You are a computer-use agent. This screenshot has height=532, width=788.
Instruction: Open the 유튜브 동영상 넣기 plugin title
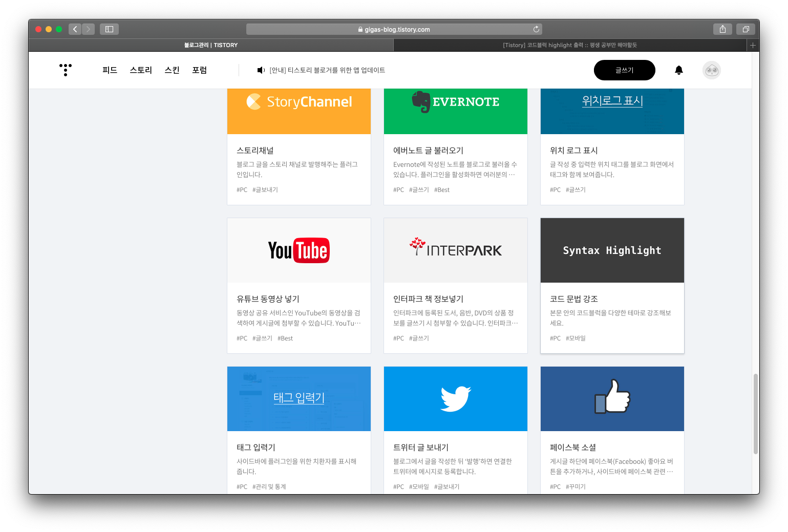(x=268, y=299)
